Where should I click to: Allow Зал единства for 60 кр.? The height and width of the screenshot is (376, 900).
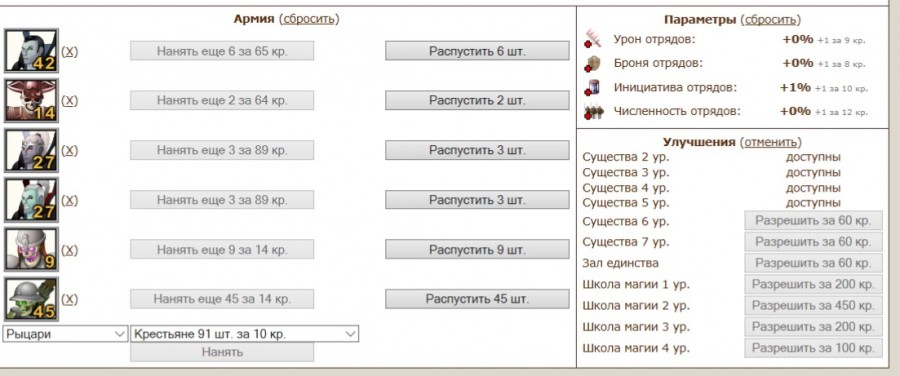813,263
